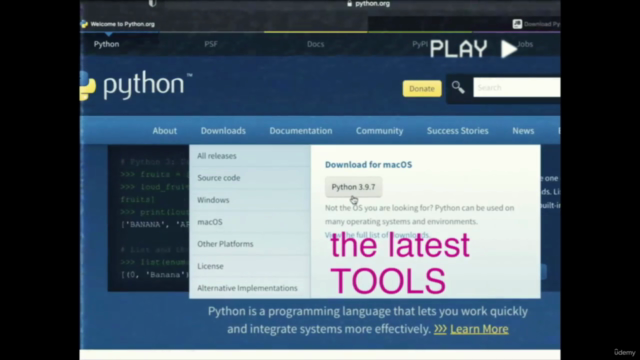This screenshot has height=360, width=640.
Task: Select Source code in the Downloads menu
Action: [x=250, y=178]
